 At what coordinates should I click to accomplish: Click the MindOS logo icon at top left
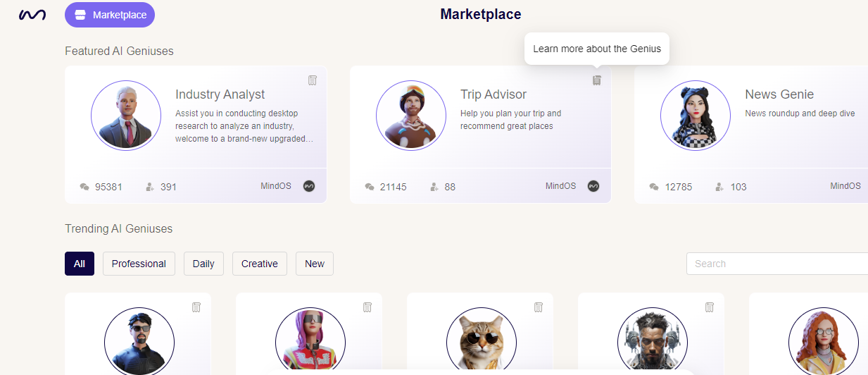32,15
